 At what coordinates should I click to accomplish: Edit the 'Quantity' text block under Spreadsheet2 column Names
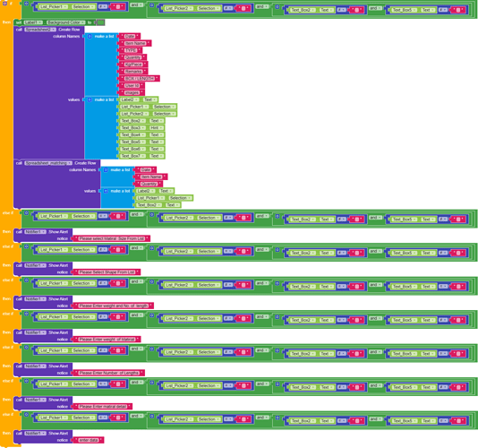[x=132, y=57]
